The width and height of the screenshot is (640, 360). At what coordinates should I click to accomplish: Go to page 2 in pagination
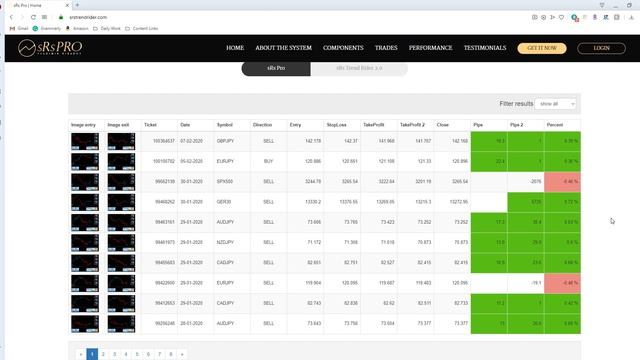pos(103,354)
